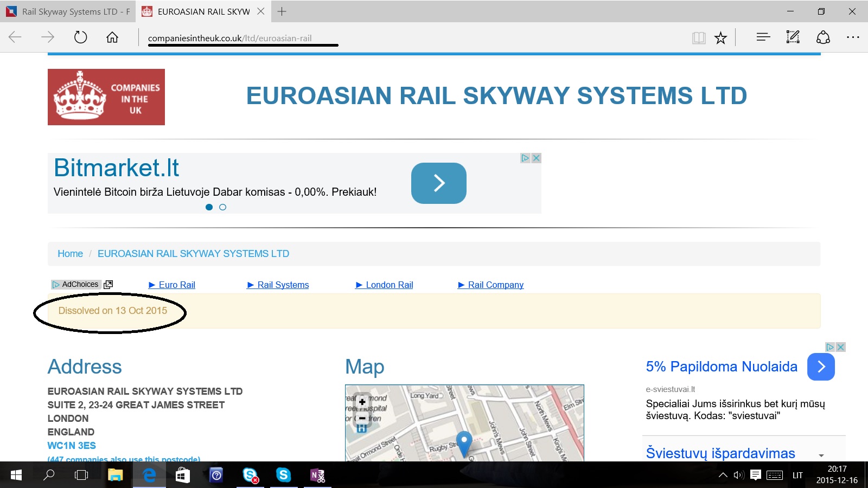Click 5% Papildoma Nuolaida ad headline

click(x=722, y=367)
